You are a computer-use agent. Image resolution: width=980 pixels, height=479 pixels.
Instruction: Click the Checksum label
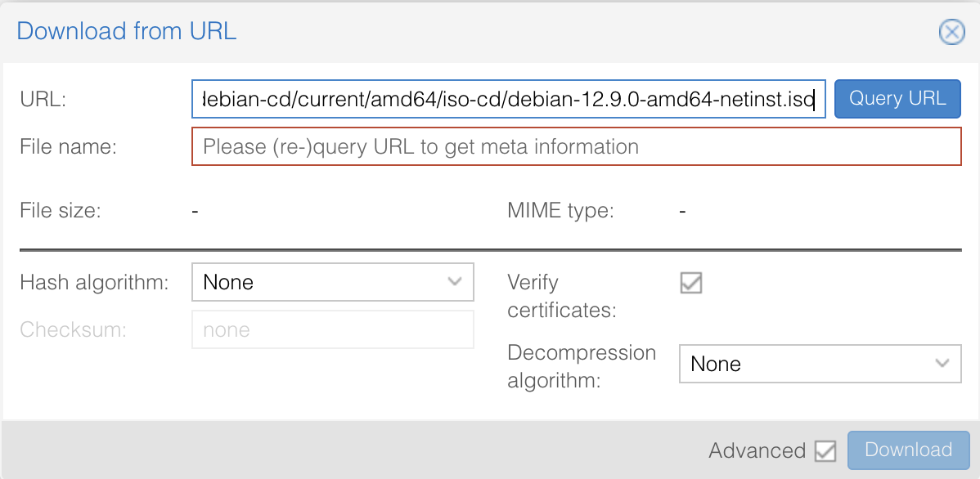tap(74, 330)
